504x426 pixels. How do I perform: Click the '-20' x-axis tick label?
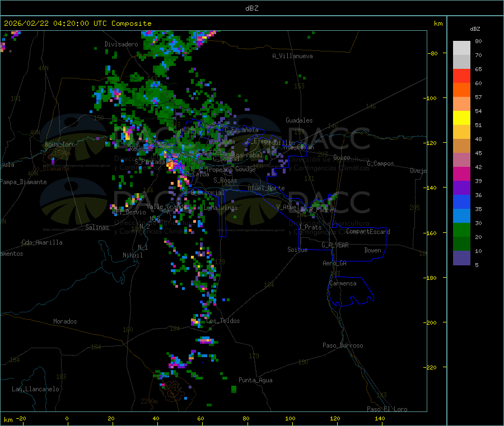pyautogui.click(x=21, y=419)
